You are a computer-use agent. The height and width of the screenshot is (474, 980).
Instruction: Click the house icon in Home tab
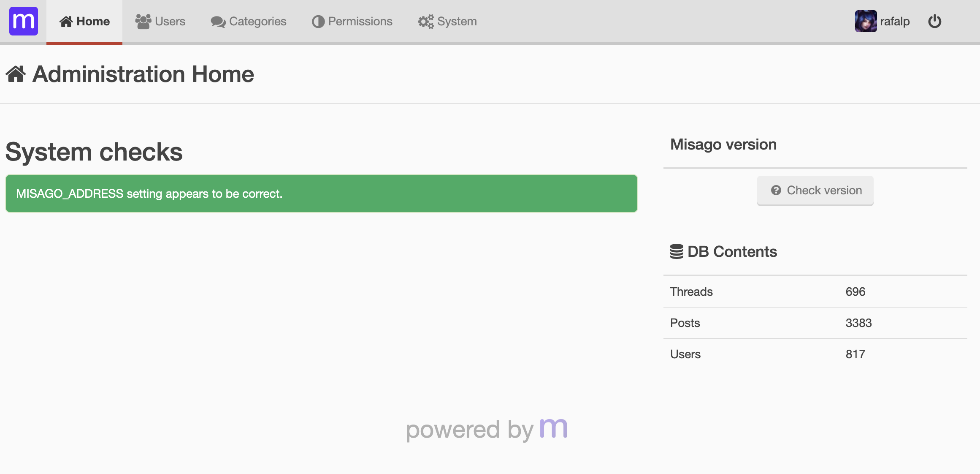pos(66,22)
